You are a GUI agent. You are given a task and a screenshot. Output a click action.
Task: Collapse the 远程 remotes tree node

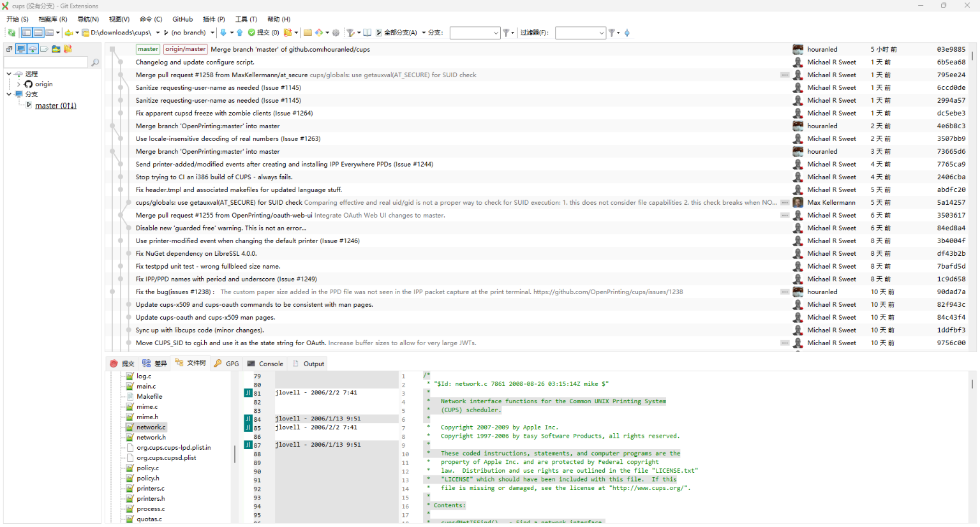click(9, 74)
